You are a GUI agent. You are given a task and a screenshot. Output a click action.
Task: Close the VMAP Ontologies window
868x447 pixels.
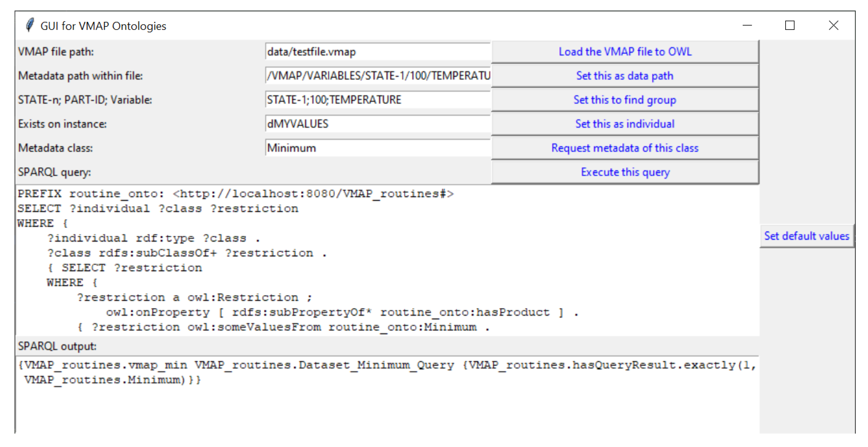coord(833,25)
